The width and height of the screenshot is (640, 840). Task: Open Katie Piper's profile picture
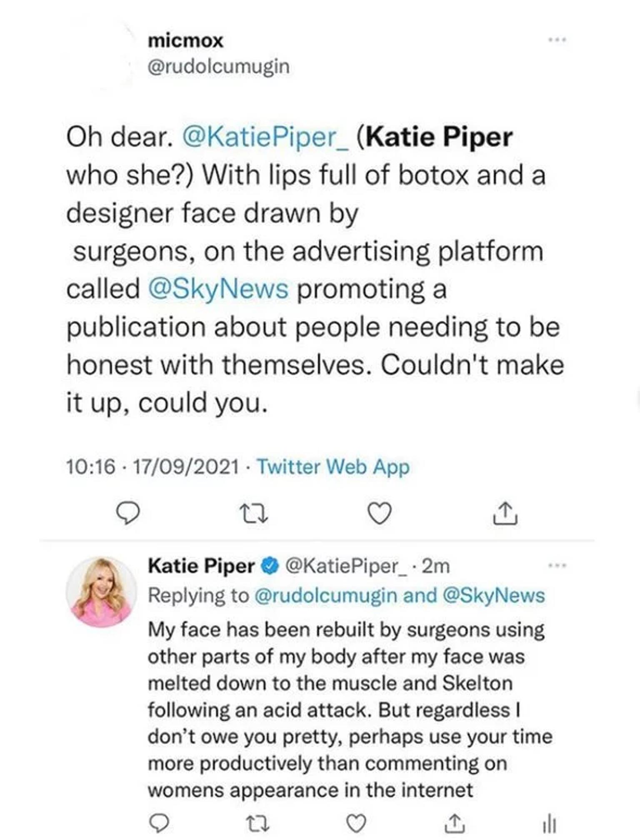click(x=101, y=592)
